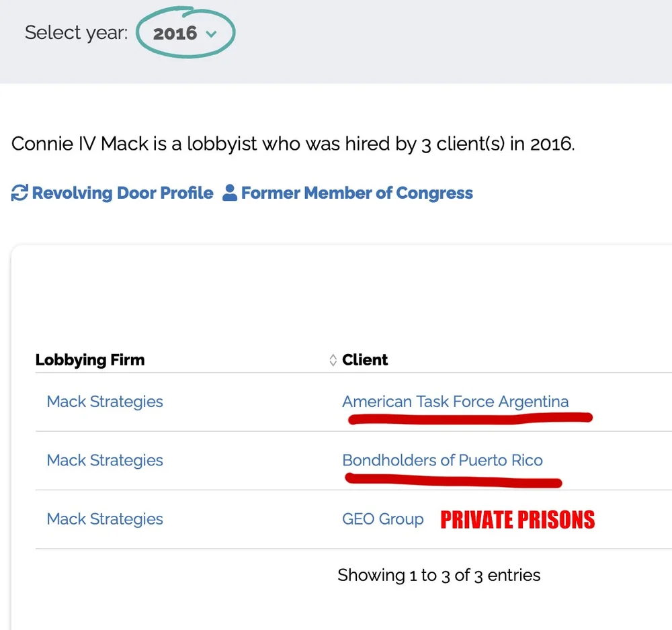Viewport: 672px width, 630px height.
Task: Open Former Member of Congress link
Action: click(356, 193)
